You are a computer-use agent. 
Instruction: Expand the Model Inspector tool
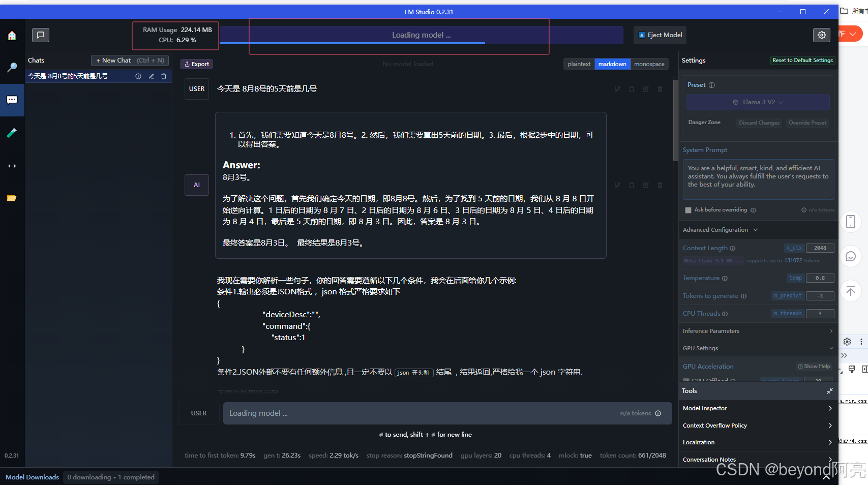[758, 408]
